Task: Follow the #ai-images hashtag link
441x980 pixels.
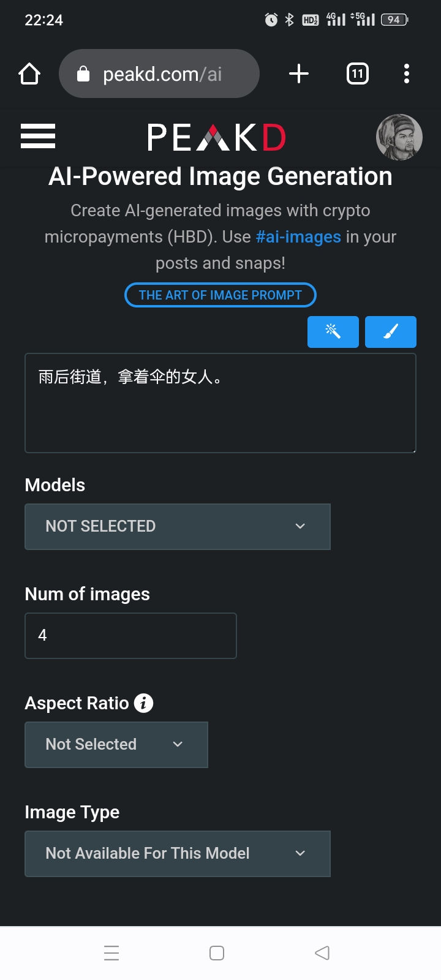Action: click(298, 236)
